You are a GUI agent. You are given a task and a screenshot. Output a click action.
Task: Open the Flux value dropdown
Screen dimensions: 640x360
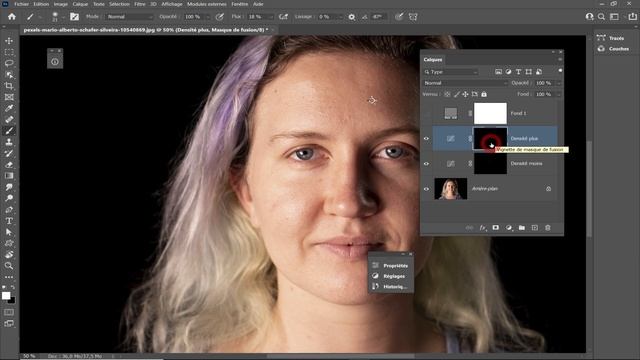[271, 17]
